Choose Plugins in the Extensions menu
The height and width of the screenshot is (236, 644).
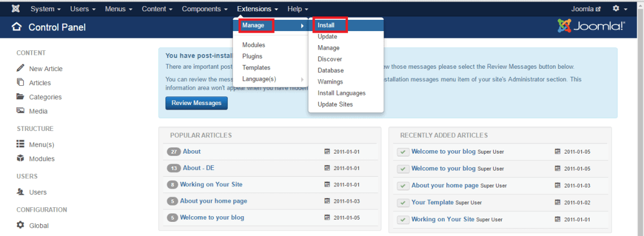[x=252, y=56]
